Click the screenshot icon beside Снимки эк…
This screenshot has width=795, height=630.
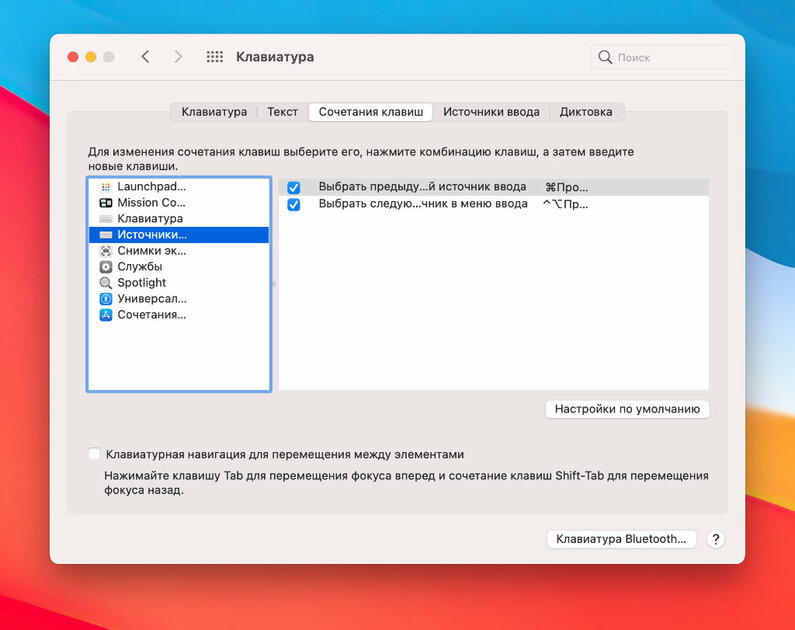click(105, 251)
